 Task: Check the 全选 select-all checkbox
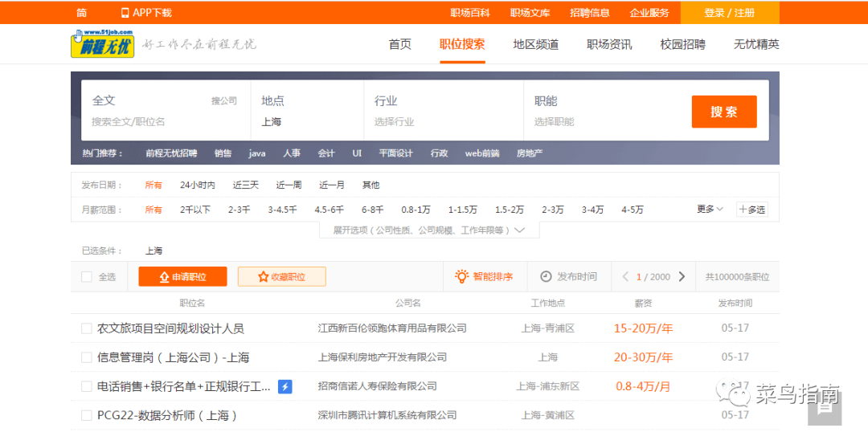pyautogui.click(x=87, y=277)
